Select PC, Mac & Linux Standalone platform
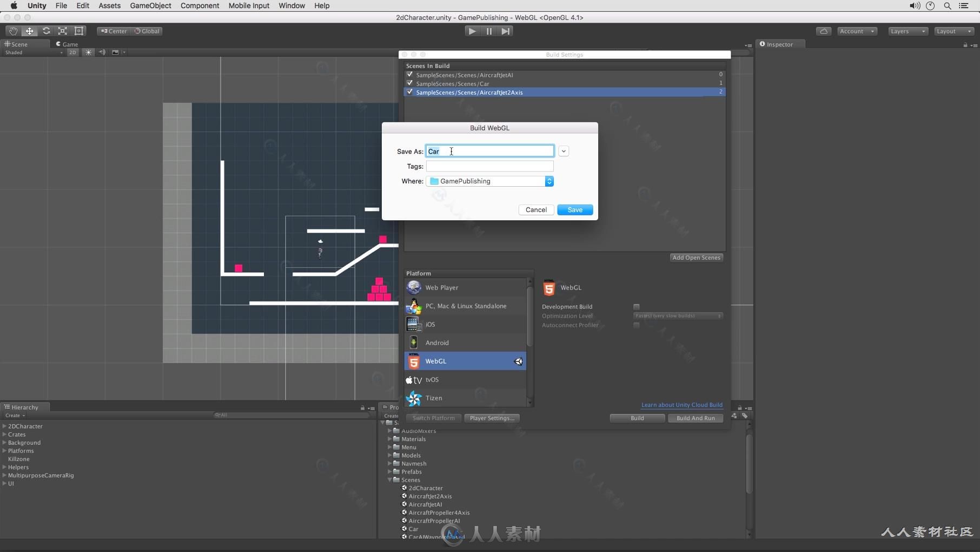Screen dimensions: 980x552 (465, 306)
